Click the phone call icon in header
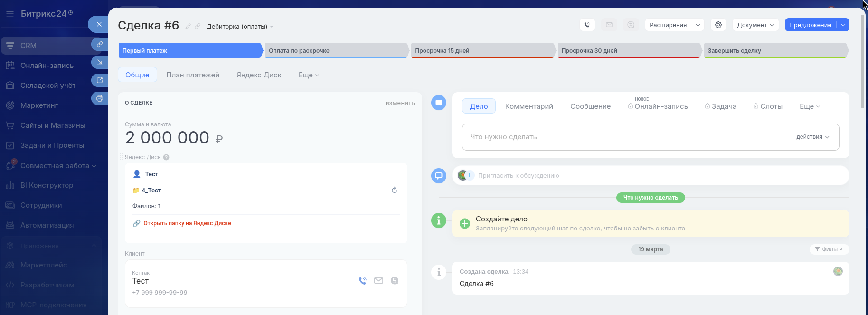The image size is (868, 315). point(587,25)
